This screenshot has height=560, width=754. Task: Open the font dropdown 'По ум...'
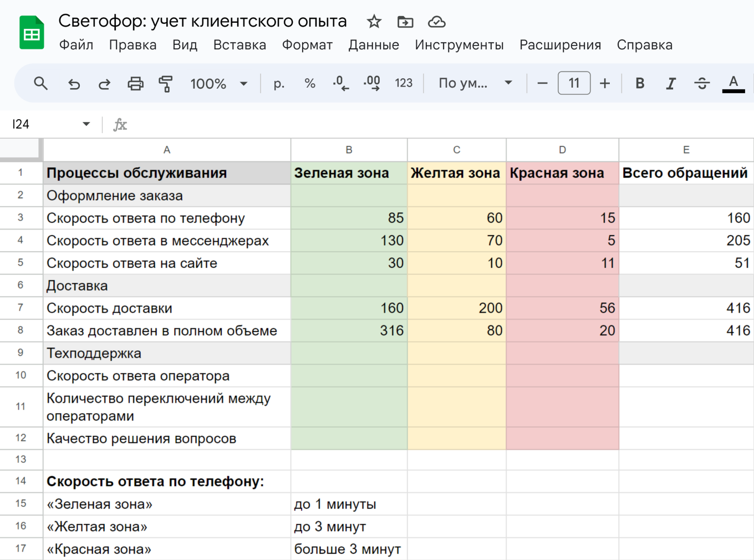[x=474, y=83]
